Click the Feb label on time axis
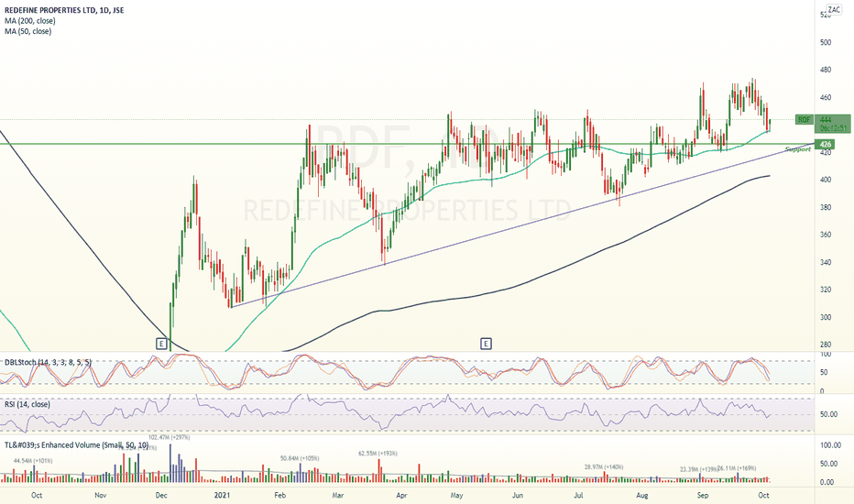The width and height of the screenshot is (854, 504). 280,495
